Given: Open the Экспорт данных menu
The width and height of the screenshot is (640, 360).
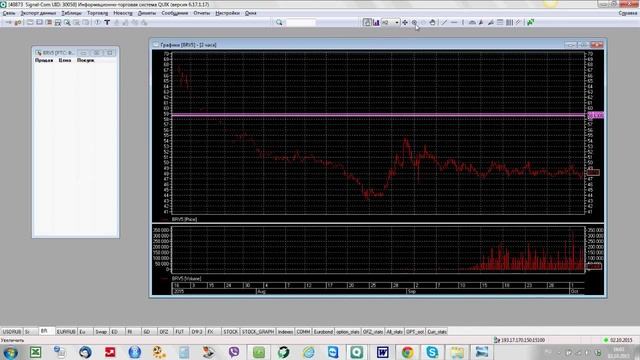Looking at the screenshot, I should pyautogui.click(x=38, y=13).
